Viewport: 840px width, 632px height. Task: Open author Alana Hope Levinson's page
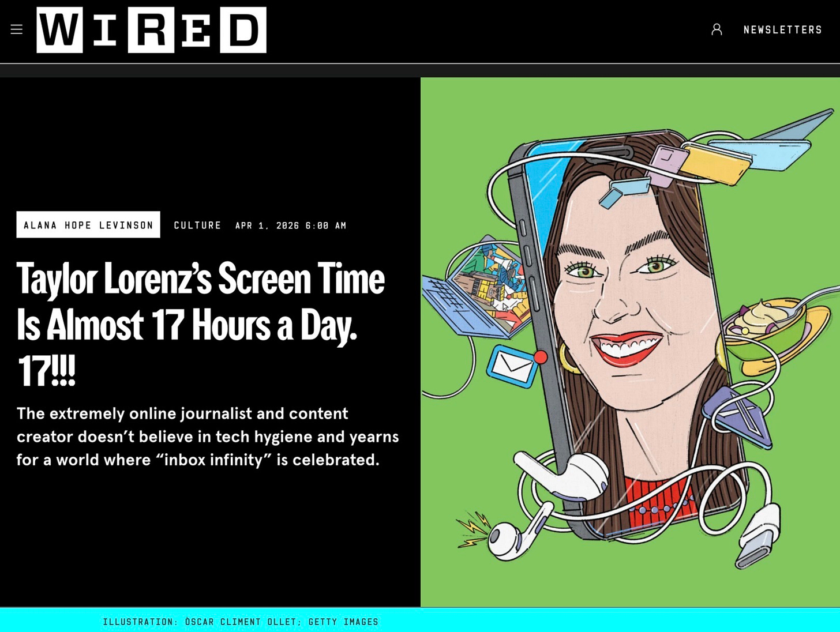click(88, 225)
